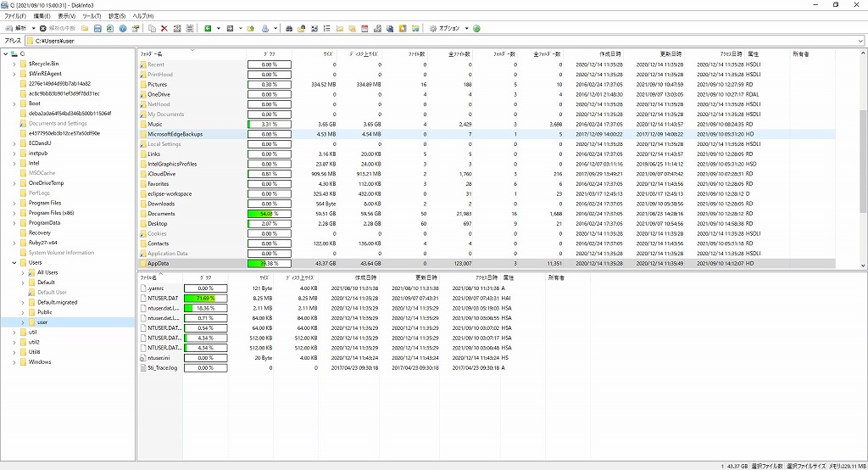Click the binoculars search icon

click(289, 28)
